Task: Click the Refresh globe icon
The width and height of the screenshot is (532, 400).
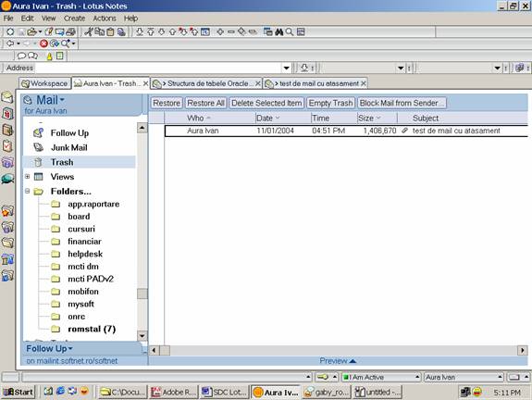Action: tap(54, 44)
